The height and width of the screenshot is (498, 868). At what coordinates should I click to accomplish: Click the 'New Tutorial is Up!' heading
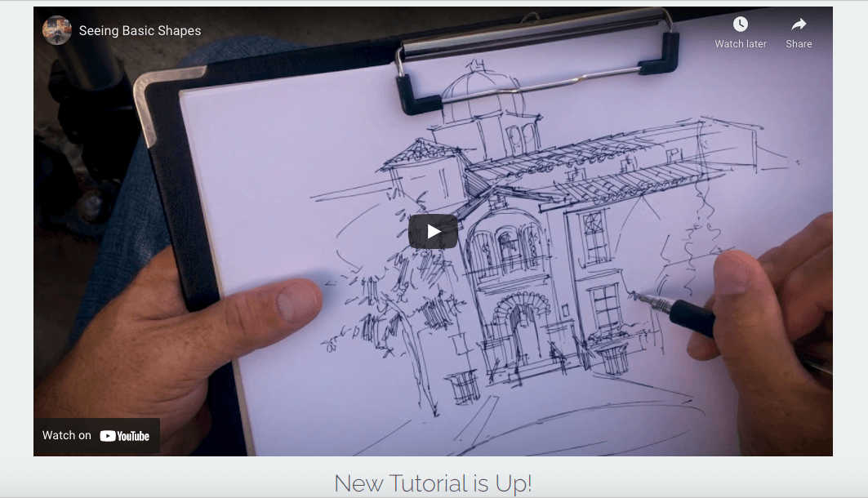[x=433, y=483]
